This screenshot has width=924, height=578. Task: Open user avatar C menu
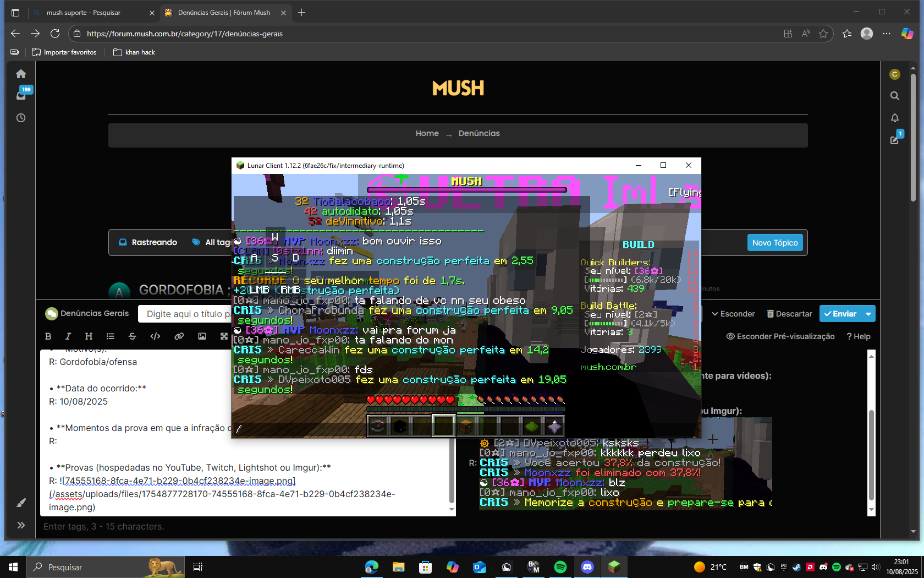click(895, 74)
